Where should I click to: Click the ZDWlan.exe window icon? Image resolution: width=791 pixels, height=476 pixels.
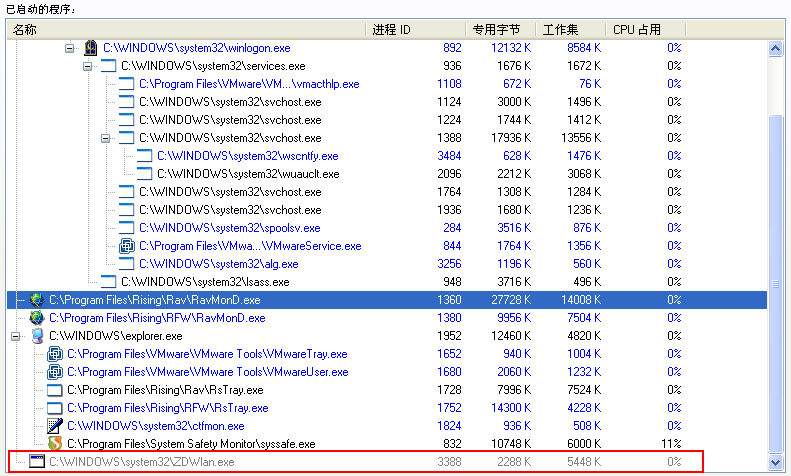tap(36, 461)
